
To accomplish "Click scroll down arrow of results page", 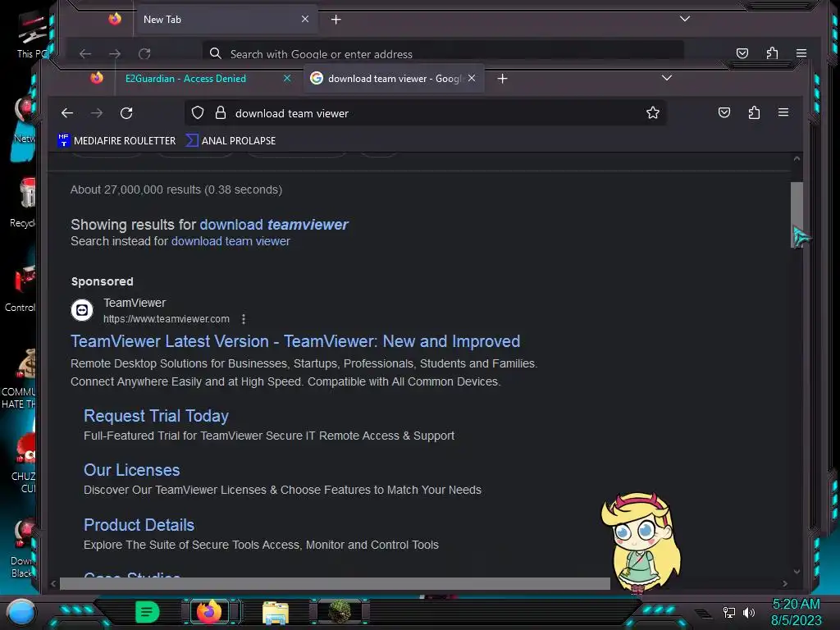I will tap(797, 572).
